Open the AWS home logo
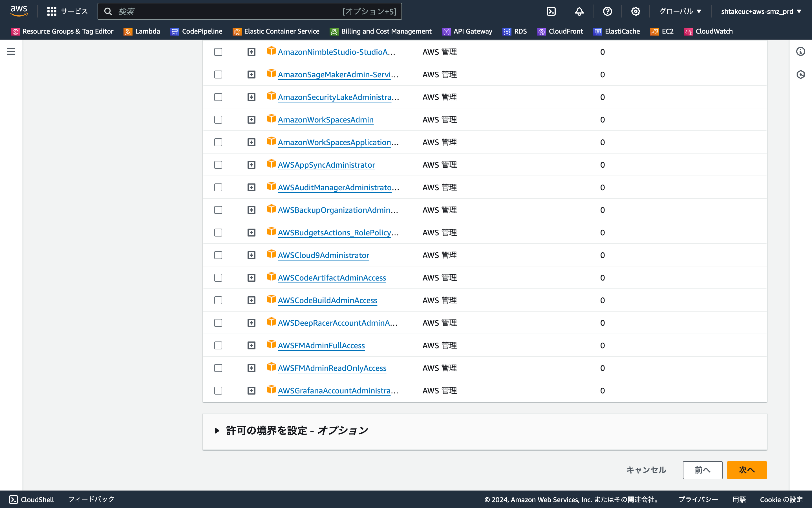The image size is (812, 508). (19, 11)
